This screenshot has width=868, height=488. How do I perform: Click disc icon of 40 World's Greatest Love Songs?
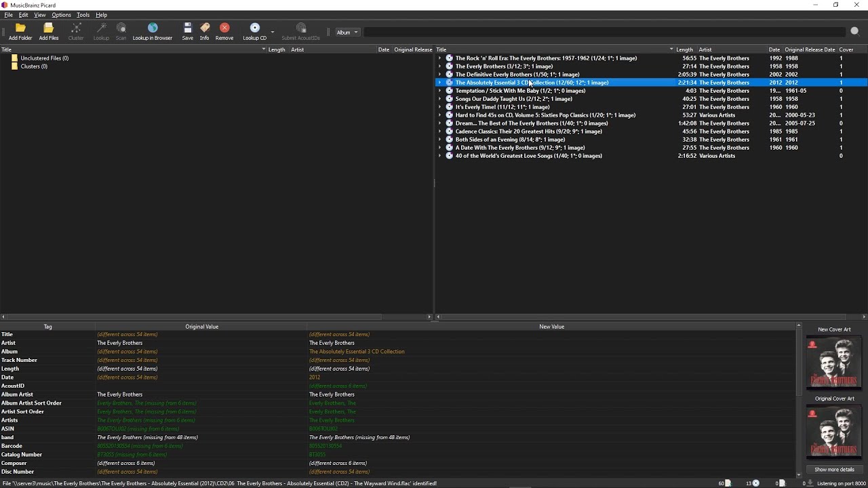(449, 156)
